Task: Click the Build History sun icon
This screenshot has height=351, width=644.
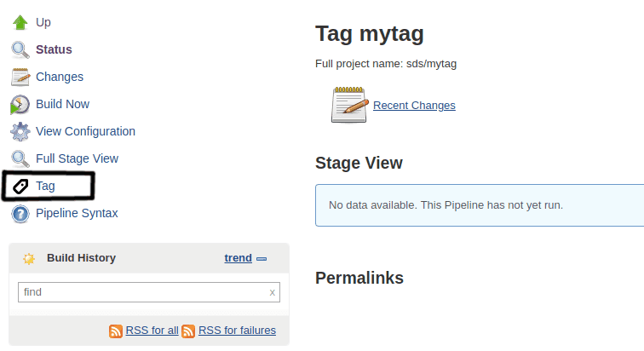Action: coord(29,258)
